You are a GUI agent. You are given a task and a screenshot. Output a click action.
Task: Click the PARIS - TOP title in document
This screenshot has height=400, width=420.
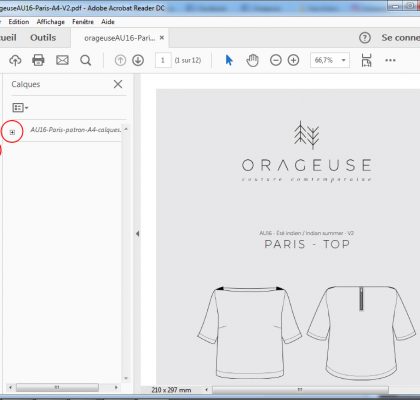[x=307, y=244]
